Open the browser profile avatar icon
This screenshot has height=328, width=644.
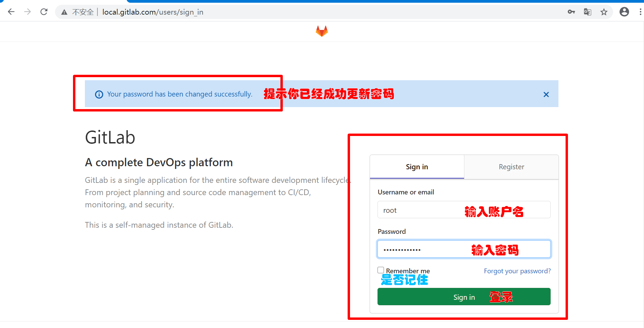click(x=624, y=12)
